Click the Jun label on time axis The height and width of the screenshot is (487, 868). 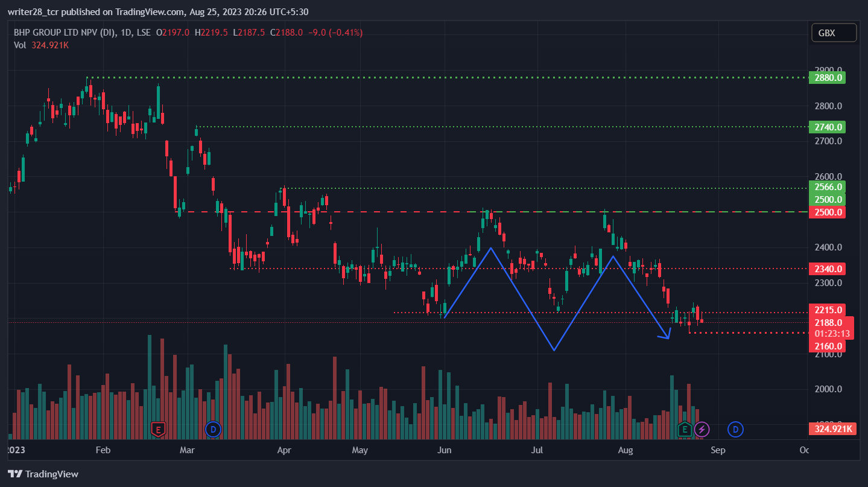(445, 450)
